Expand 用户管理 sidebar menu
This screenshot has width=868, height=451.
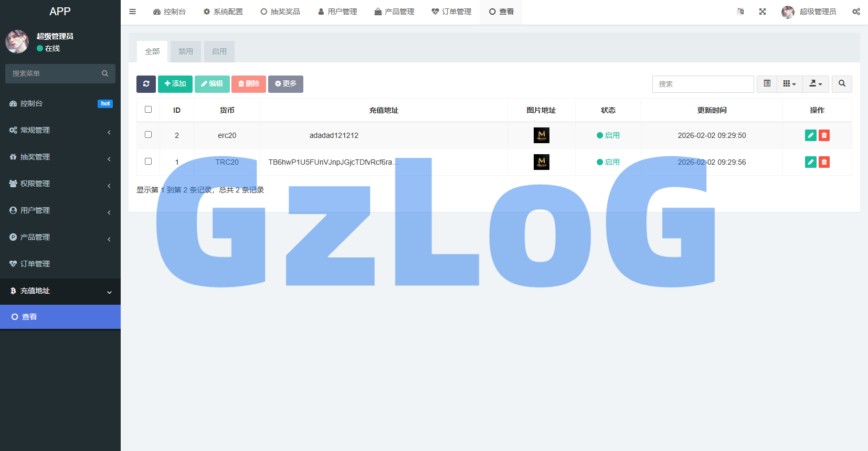pos(60,210)
